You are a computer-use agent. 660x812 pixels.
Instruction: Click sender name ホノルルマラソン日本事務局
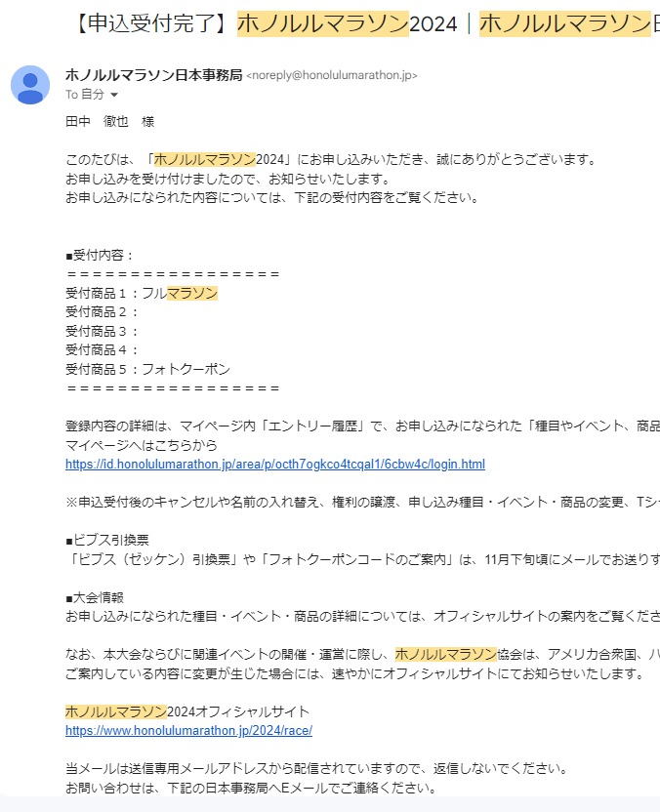click(x=153, y=75)
